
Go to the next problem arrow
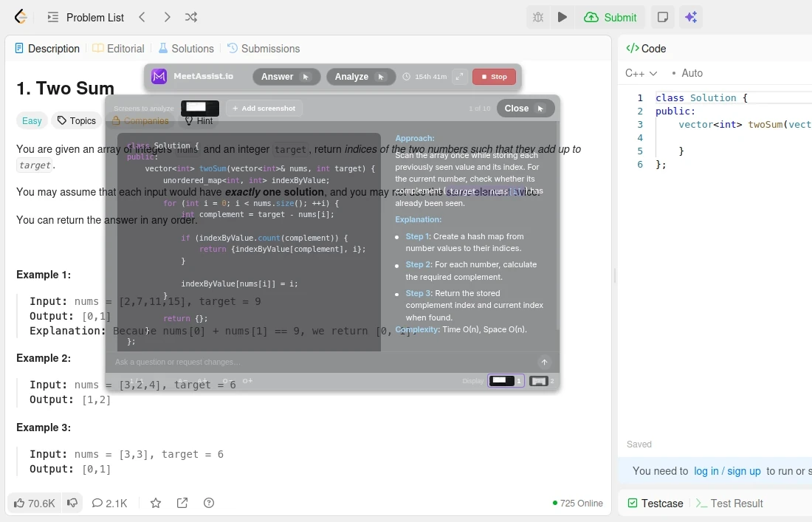click(167, 17)
